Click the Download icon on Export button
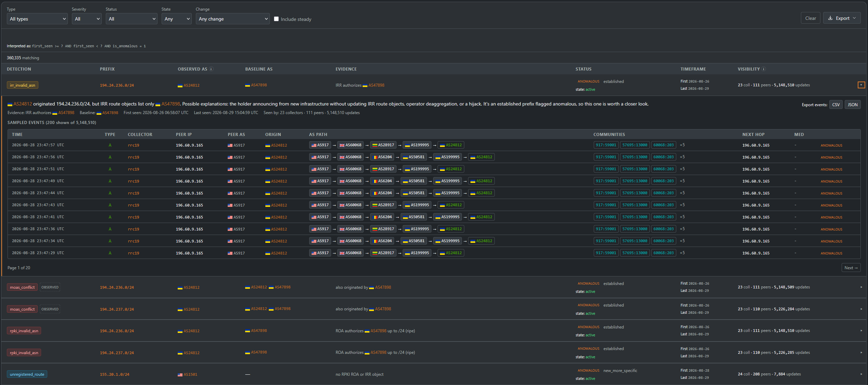The image size is (868, 385). tap(830, 18)
